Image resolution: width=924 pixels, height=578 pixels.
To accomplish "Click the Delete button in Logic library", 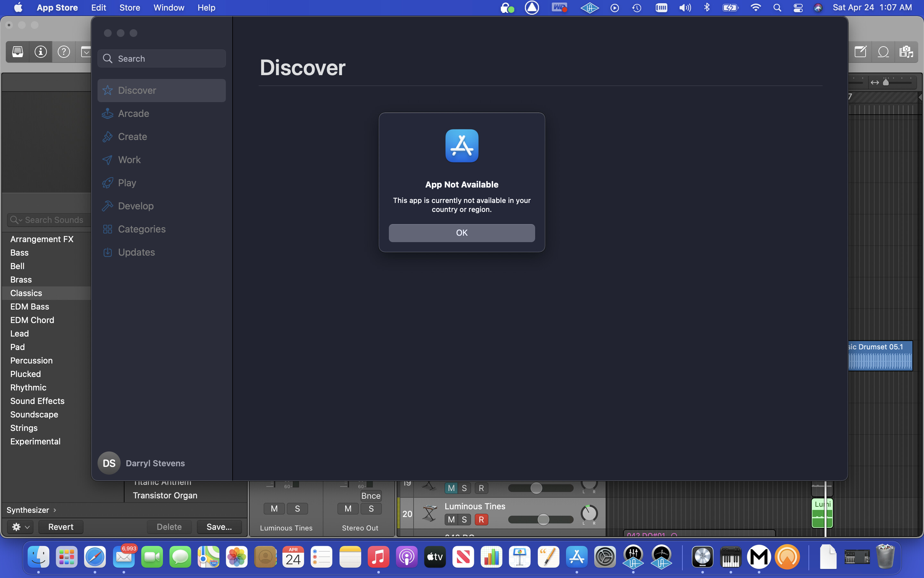I will coord(169,527).
